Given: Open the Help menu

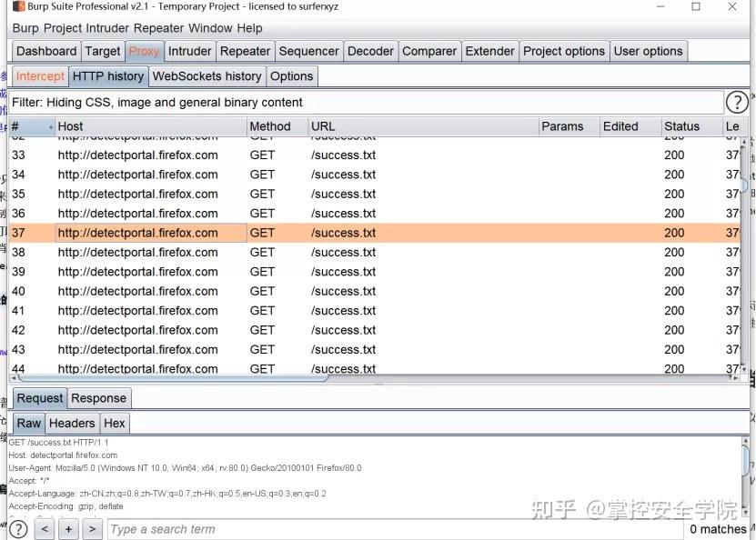Looking at the screenshot, I should [250, 28].
